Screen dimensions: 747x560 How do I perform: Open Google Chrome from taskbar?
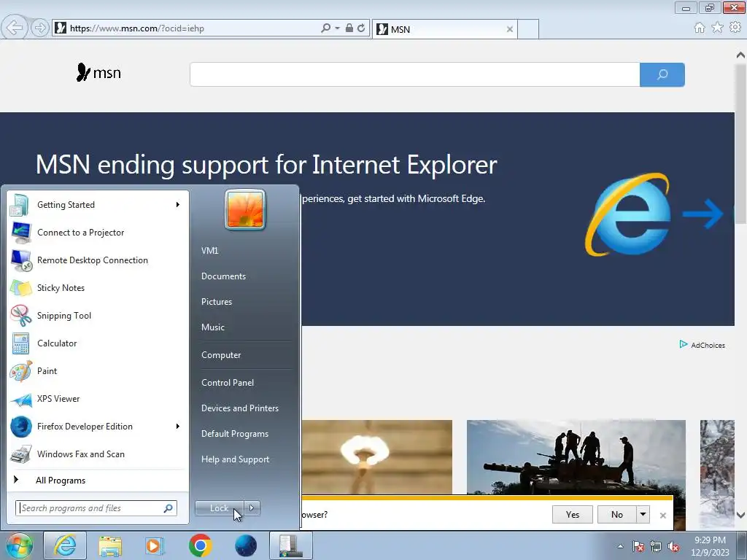click(201, 545)
